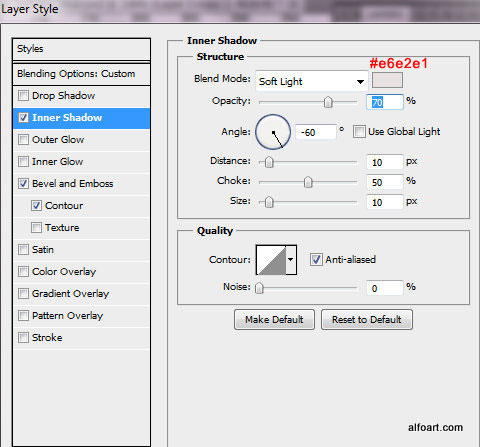This screenshot has height=447, width=480.
Task: Enable the Outer Glow checkbox
Action: click(23, 139)
